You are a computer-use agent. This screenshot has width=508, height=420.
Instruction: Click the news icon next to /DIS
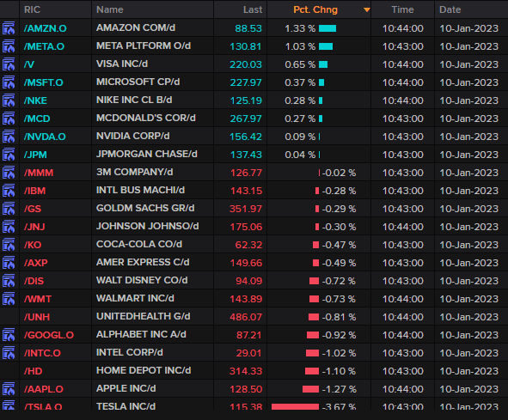tap(9, 281)
